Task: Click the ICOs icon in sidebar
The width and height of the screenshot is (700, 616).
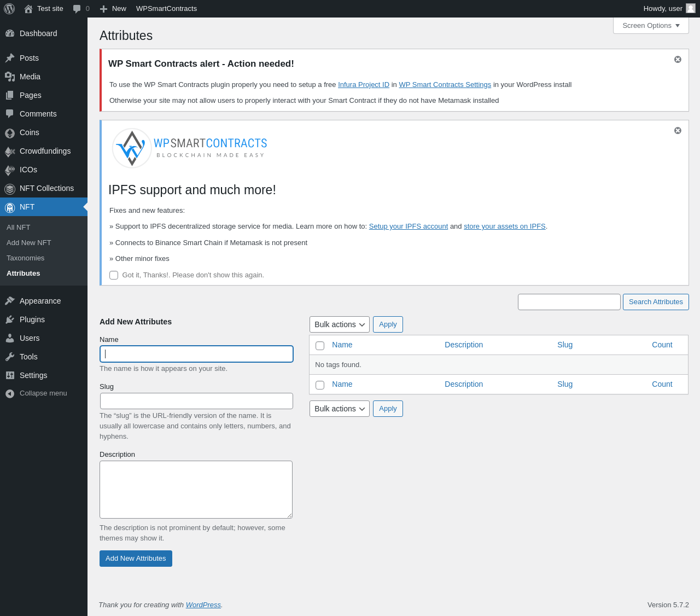Action: coord(10,170)
